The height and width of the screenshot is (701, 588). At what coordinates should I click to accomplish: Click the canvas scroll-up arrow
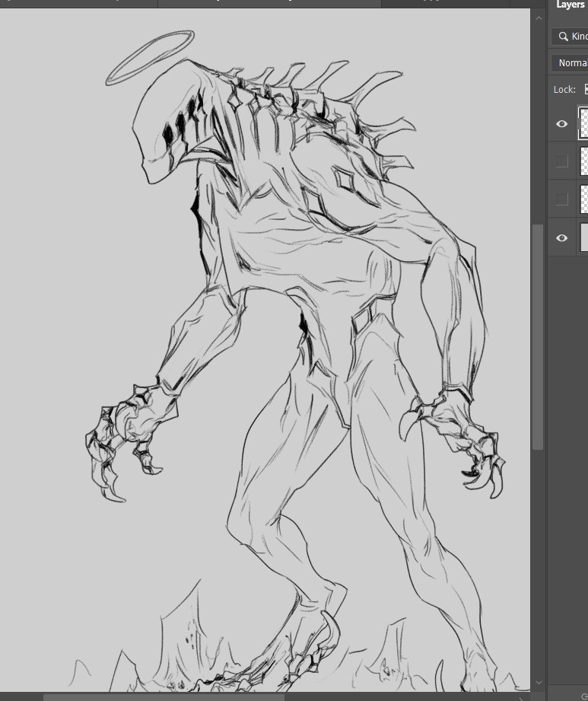(539, 18)
